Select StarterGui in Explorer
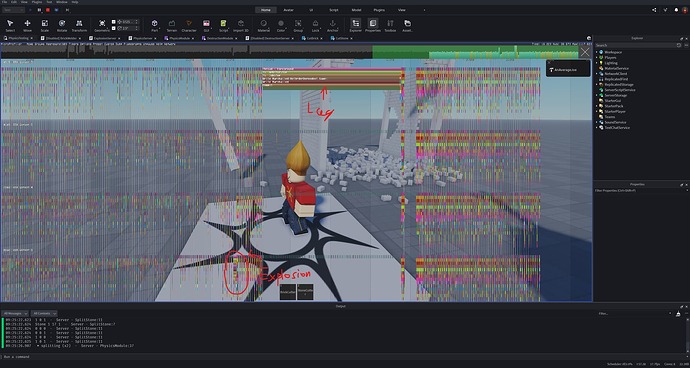The width and height of the screenshot is (690, 368). 612,101
